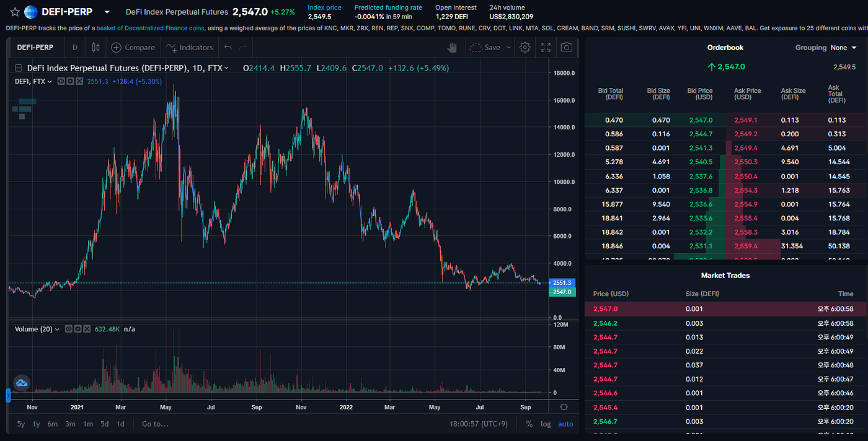
Task: Save the chart layout to cloud
Action: pyautogui.click(x=485, y=47)
